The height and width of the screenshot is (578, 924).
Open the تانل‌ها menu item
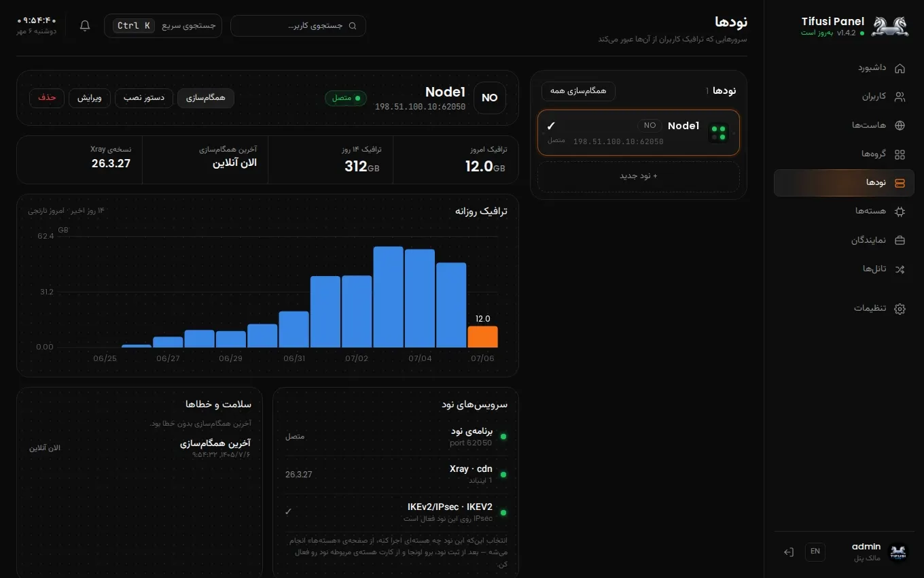click(x=844, y=269)
